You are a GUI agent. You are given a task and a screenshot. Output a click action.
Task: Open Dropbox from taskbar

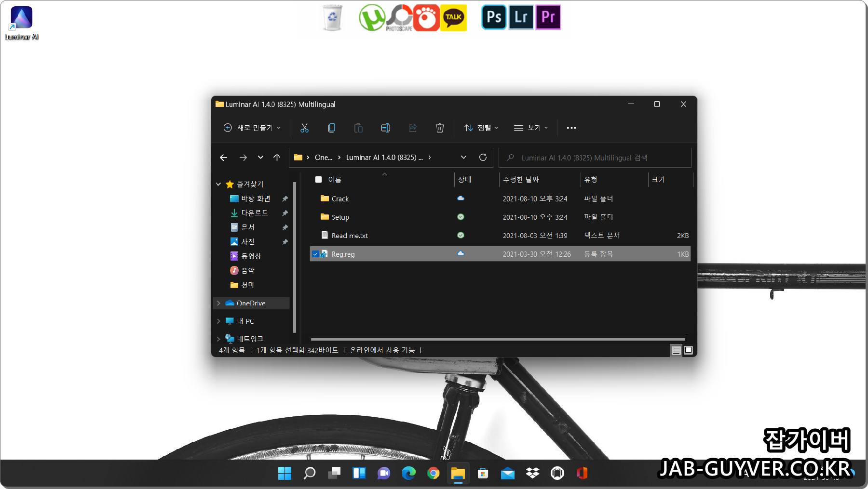pos(532,474)
